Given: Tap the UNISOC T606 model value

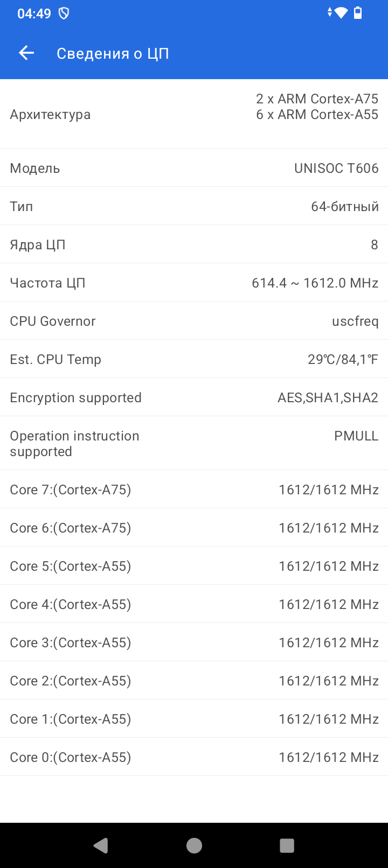Looking at the screenshot, I should pos(336,169).
